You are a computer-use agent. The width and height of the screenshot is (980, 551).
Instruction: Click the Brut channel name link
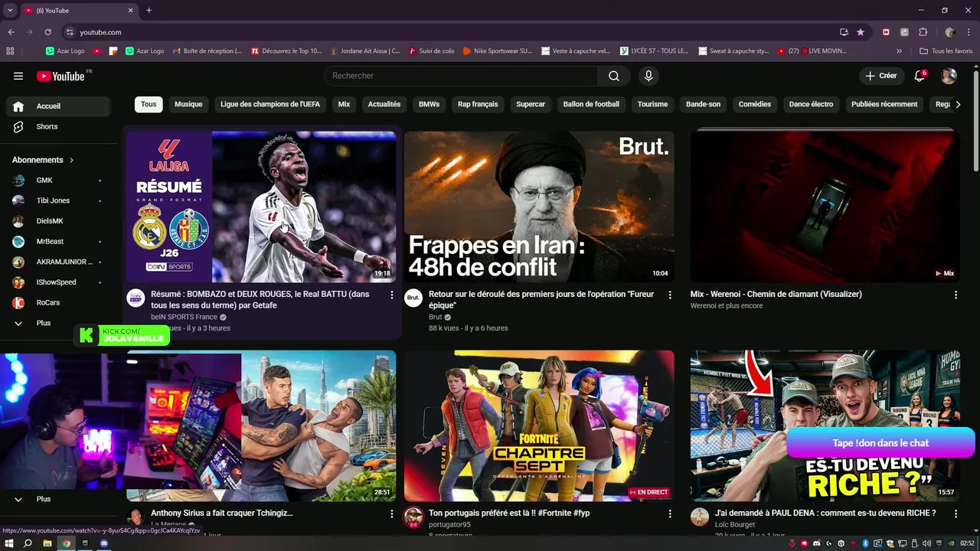436,317
